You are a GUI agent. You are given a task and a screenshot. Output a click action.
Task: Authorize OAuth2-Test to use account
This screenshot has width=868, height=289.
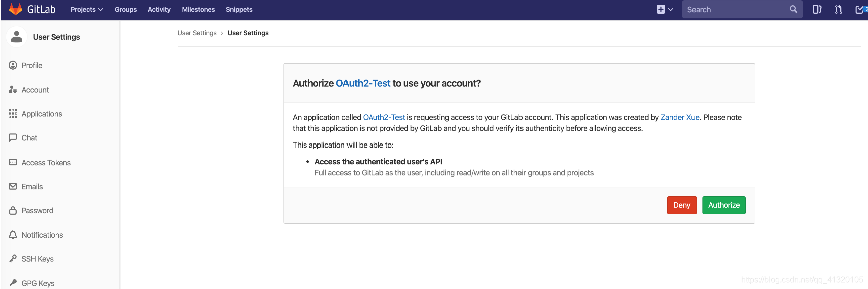point(724,205)
